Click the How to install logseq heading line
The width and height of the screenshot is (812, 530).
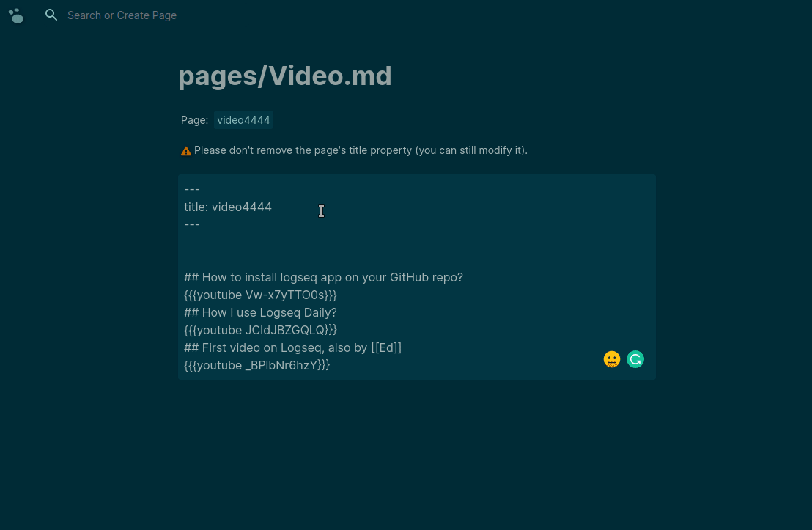coord(323,277)
